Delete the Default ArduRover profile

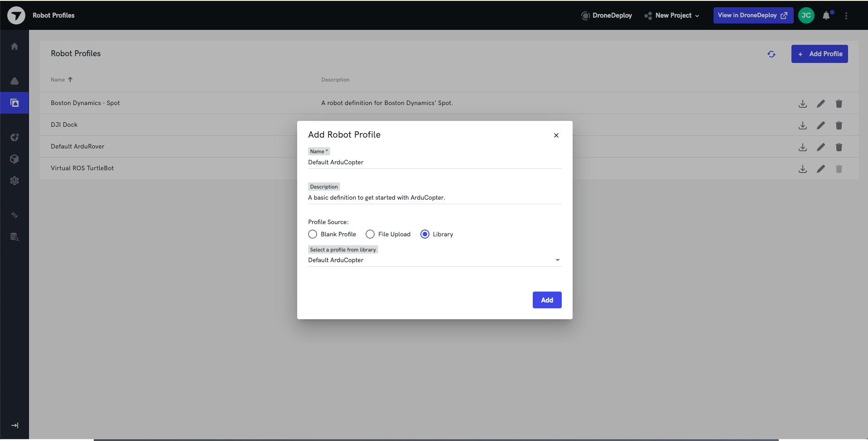coord(839,147)
